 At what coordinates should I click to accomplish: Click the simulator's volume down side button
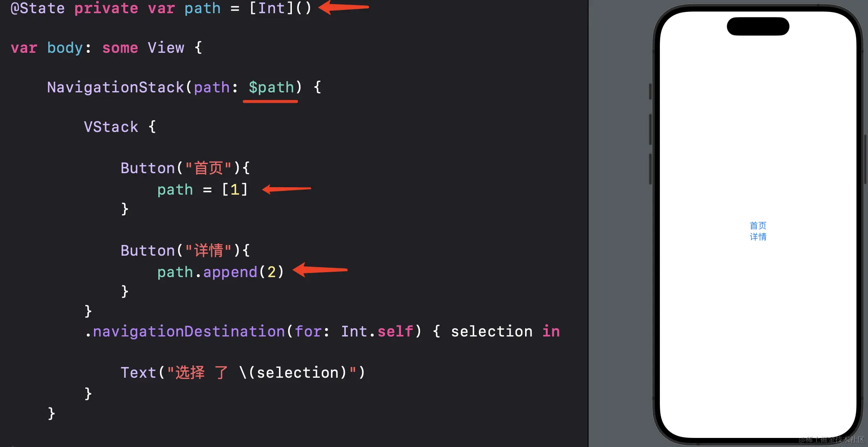click(650, 169)
